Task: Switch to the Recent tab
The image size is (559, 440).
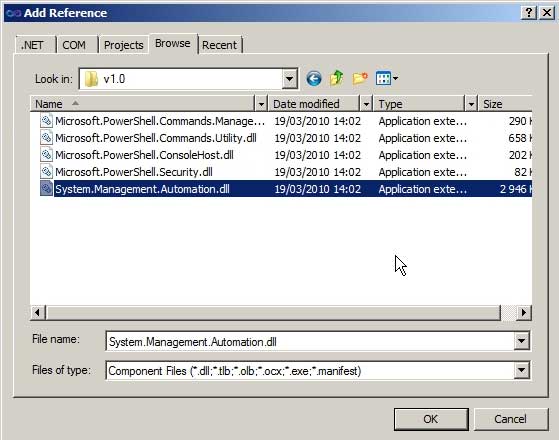Action: pyautogui.click(x=219, y=45)
